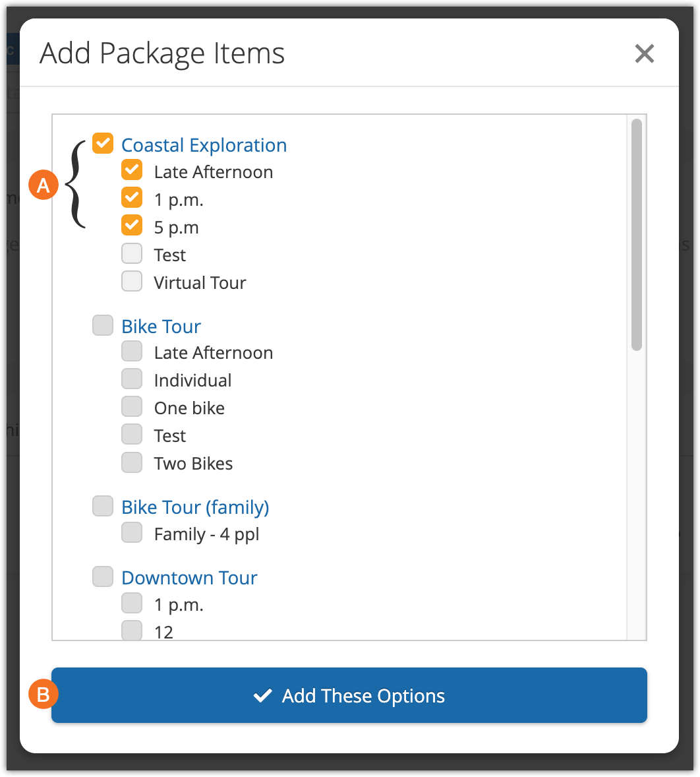The width and height of the screenshot is (700, 777).
Task: Open the Bike Tour (family) link
Action: pyautogui.click(x=195, y=507)
